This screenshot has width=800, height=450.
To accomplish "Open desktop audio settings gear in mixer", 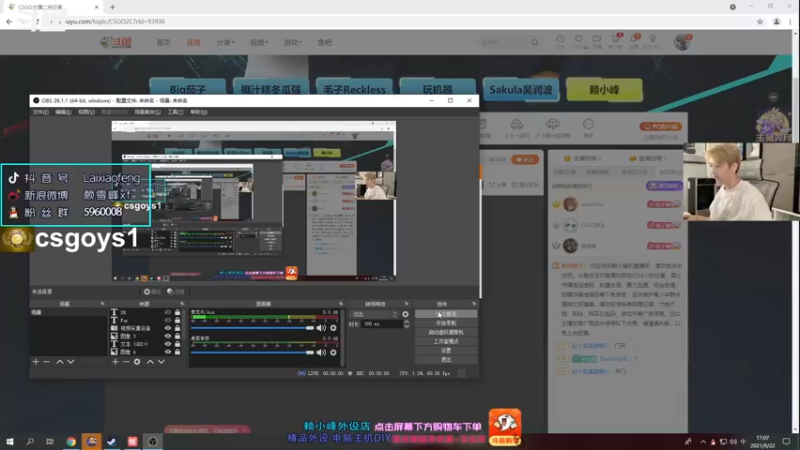I will (x=333, y=352).
